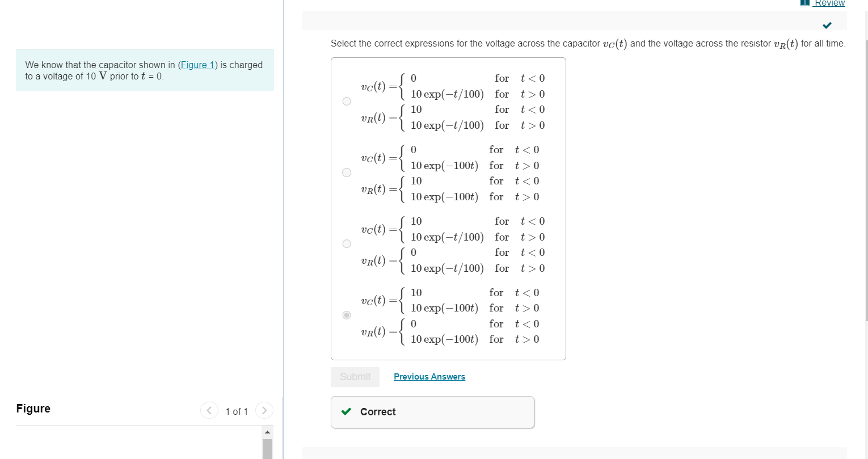
Task: Click the Figure panel scrollbar thumb
Action: pyautogui.click(x=267, y=448)
